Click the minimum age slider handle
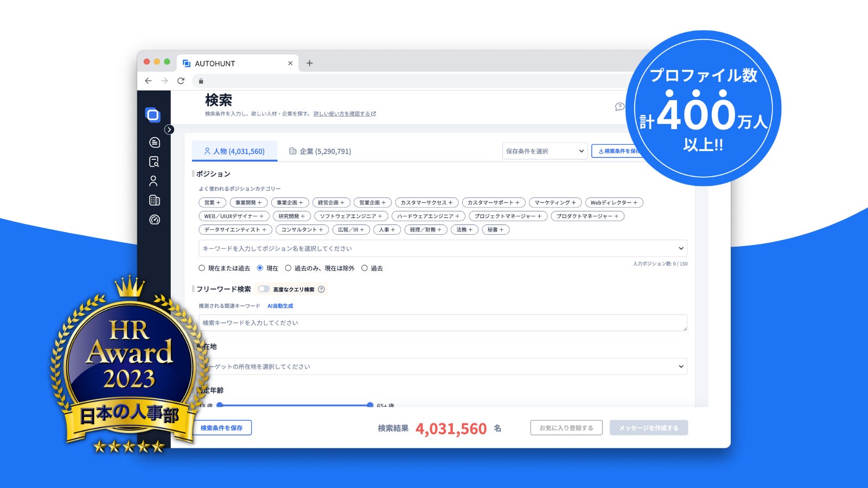Image resolution: width=868 pixels, height=488 pixels. 220,405
